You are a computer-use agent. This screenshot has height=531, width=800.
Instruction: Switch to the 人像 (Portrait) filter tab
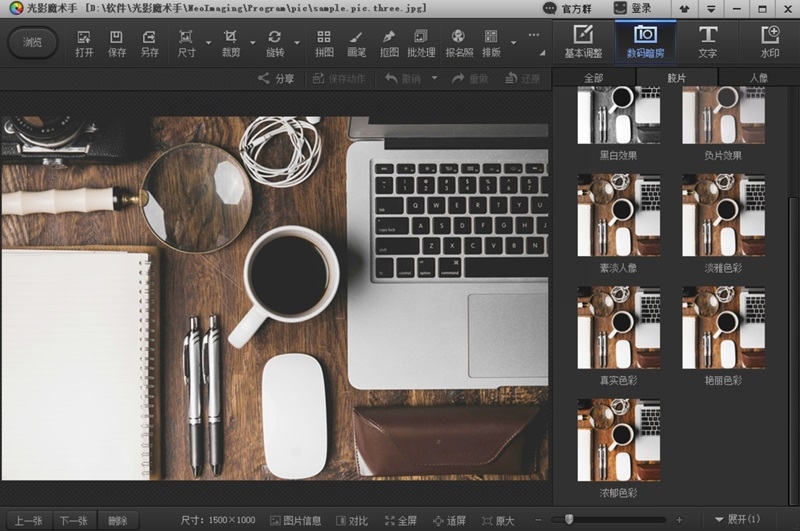[759, 77]
